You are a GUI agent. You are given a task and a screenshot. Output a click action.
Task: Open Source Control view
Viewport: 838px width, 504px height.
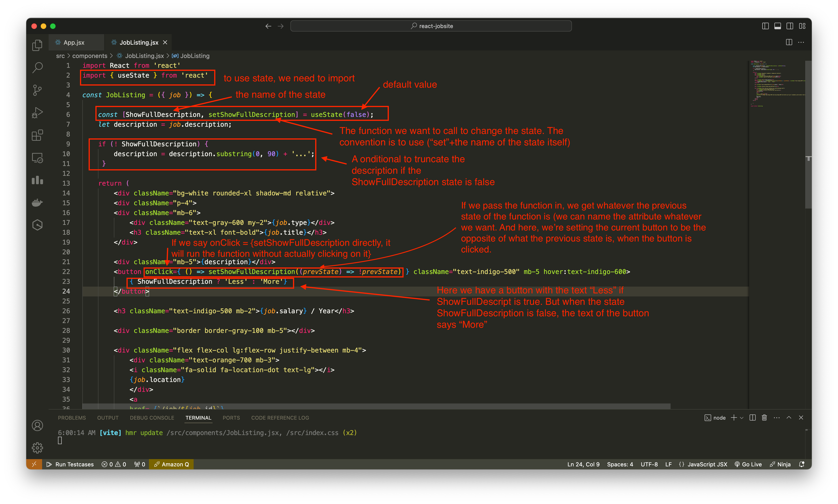pos(37,90)
